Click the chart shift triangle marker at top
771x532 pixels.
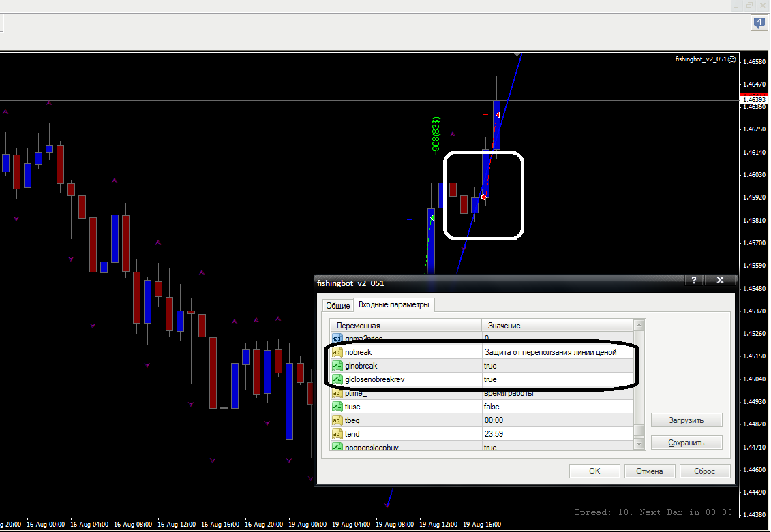tap(517, 54)
